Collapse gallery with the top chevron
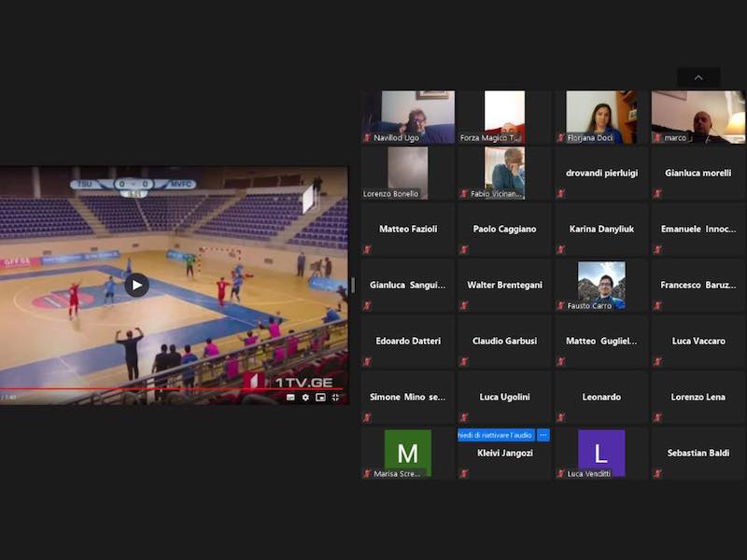Screen dimensions: 747x560 tap(698, 77)
